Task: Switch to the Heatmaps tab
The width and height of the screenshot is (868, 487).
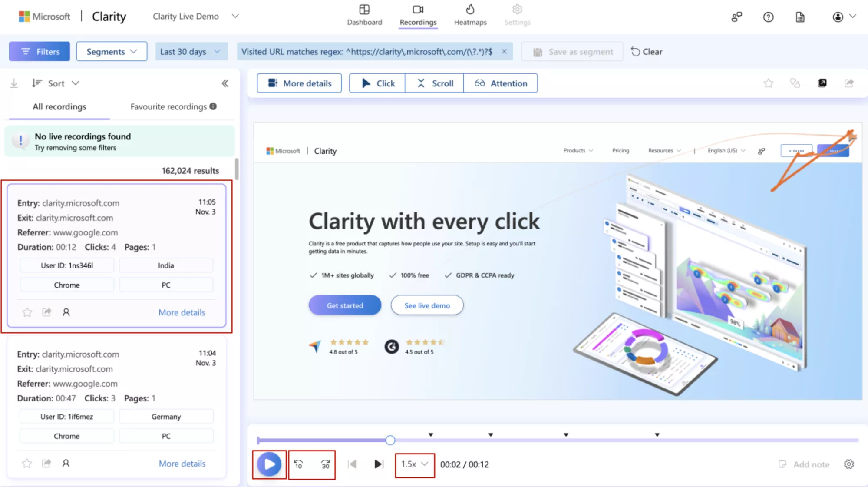Action: (x=470, y=15)
